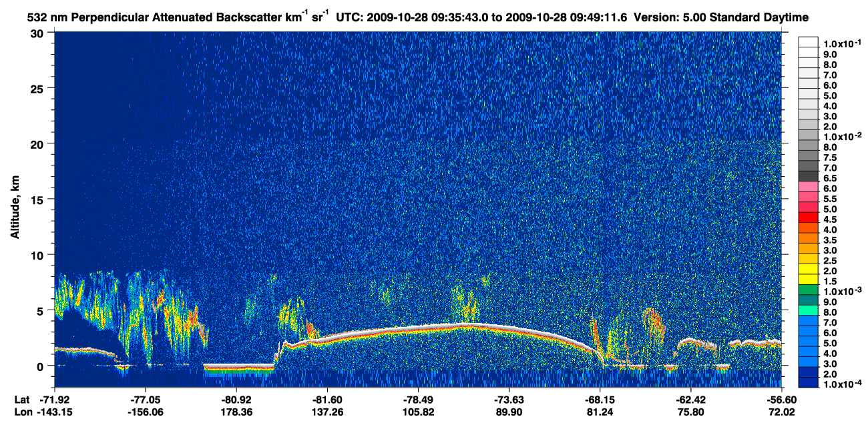Image resolution: width=868 pixels, height=445 pixels.
Task: Click the colorbar label 7.5
Action: (x=830, y=157)
